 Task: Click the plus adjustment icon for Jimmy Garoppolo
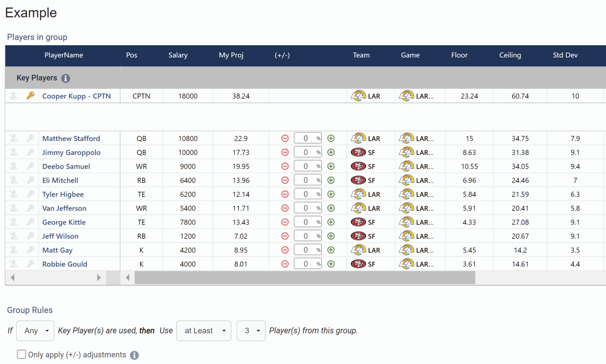331,152
